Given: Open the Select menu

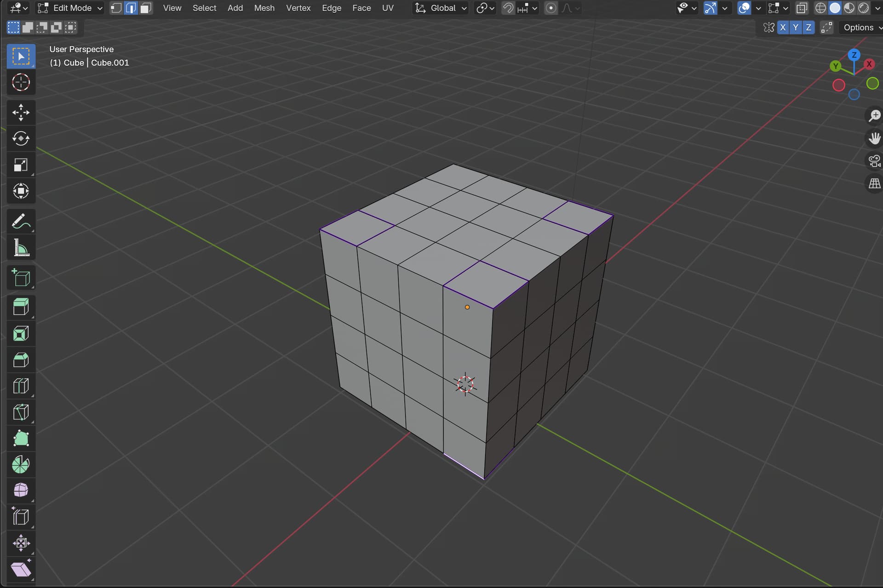Looking at the screenshot, I should 204,8.
